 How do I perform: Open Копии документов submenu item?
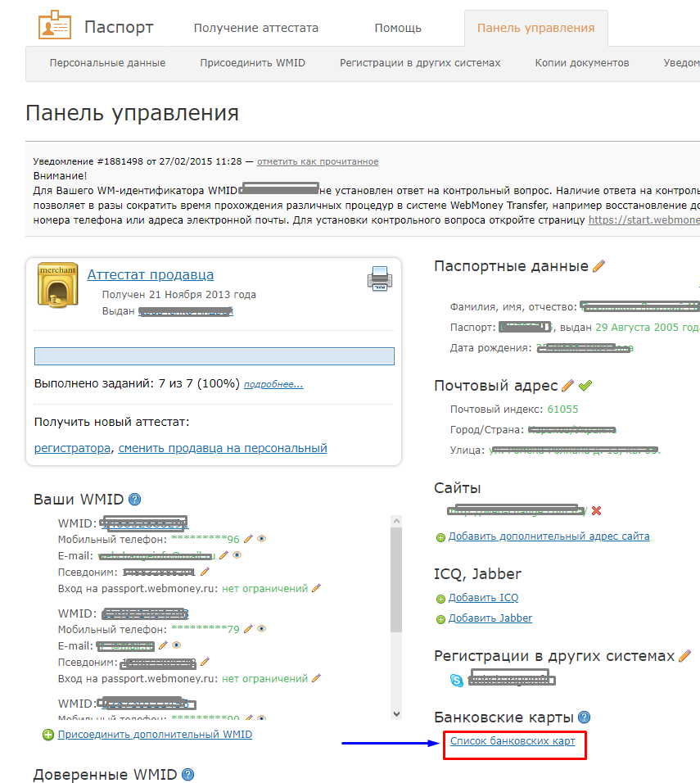(x=582, y=63)
